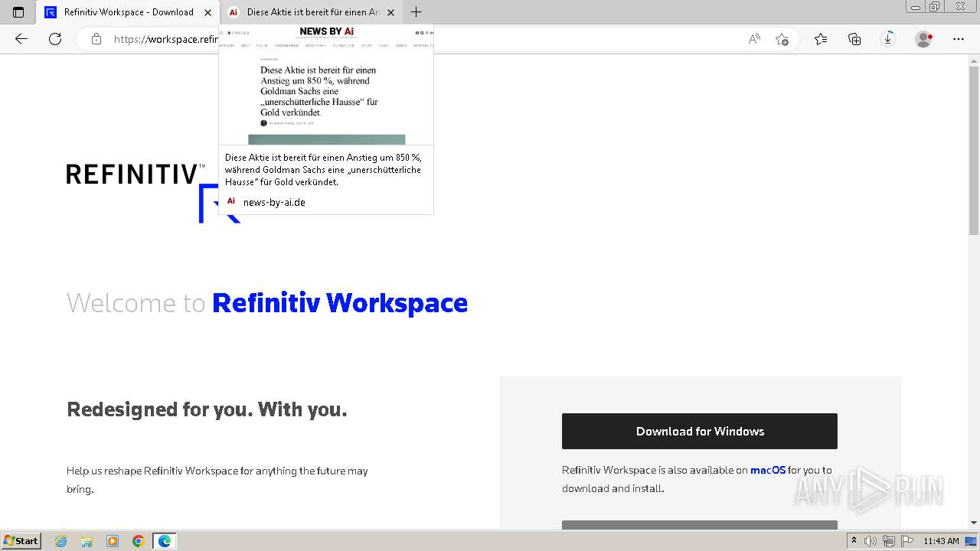This screenshot has height=551, width=980.
Task: Switch to Refinitiv Workspace - Download tab
Action: coord(128,12)
